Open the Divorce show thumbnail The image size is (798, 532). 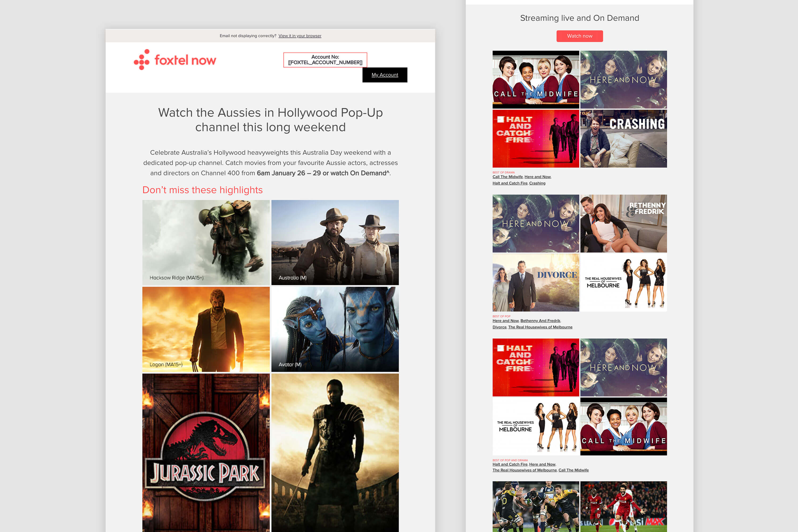536,282
